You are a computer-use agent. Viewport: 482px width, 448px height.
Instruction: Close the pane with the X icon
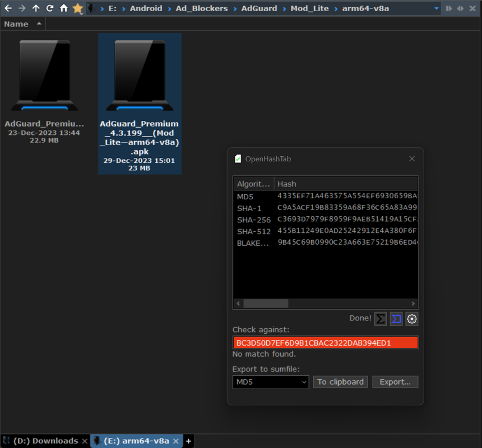[x=472, y=8]
